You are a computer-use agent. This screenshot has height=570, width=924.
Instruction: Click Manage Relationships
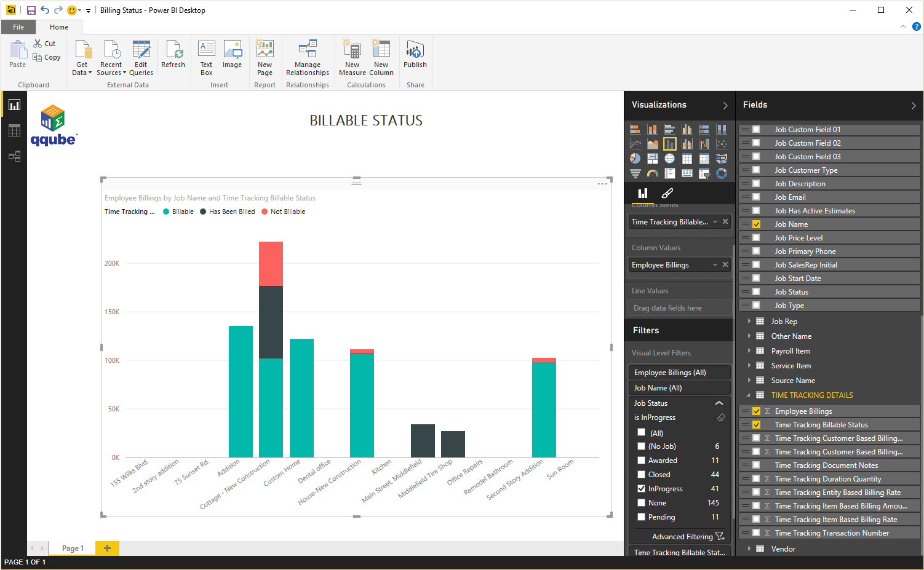[x=308, y=58]
